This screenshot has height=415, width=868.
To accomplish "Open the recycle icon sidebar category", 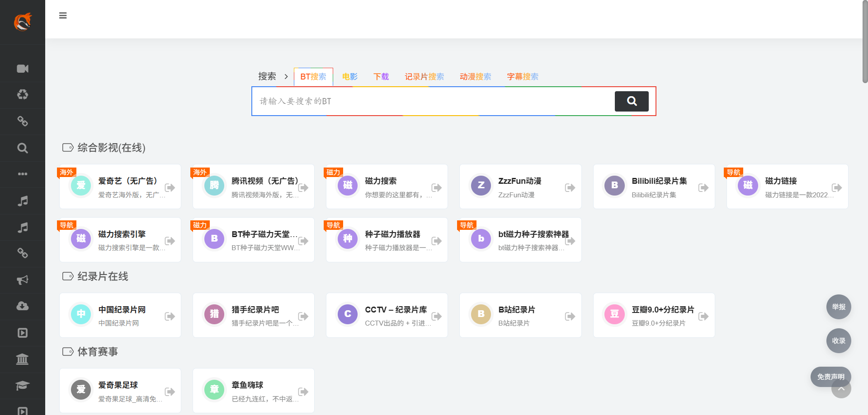I will click(x=23, y=95).
